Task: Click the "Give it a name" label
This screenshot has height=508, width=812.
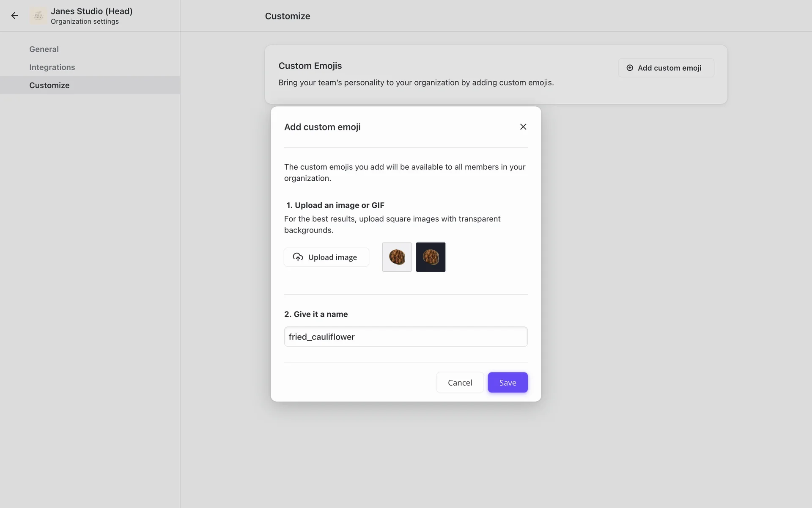Action: point(316,314)
